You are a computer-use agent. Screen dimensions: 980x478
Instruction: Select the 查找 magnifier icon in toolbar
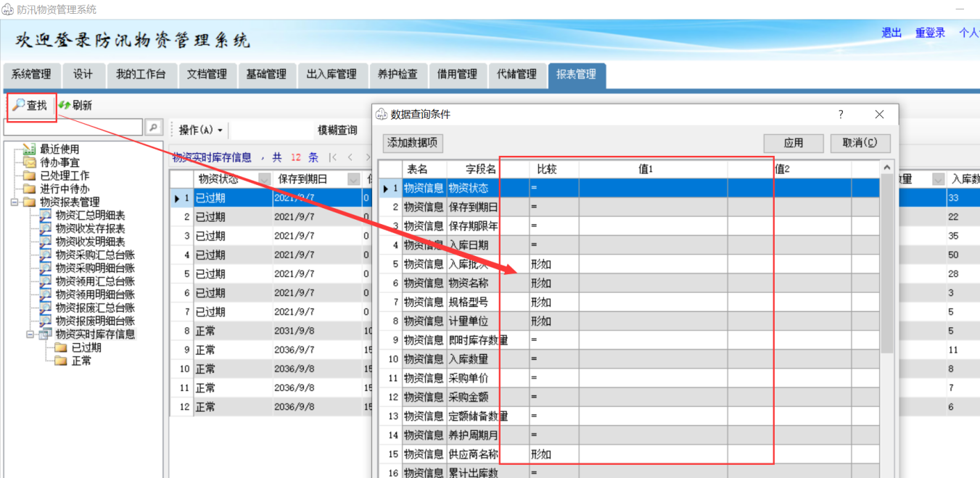[x=18, y=104]
